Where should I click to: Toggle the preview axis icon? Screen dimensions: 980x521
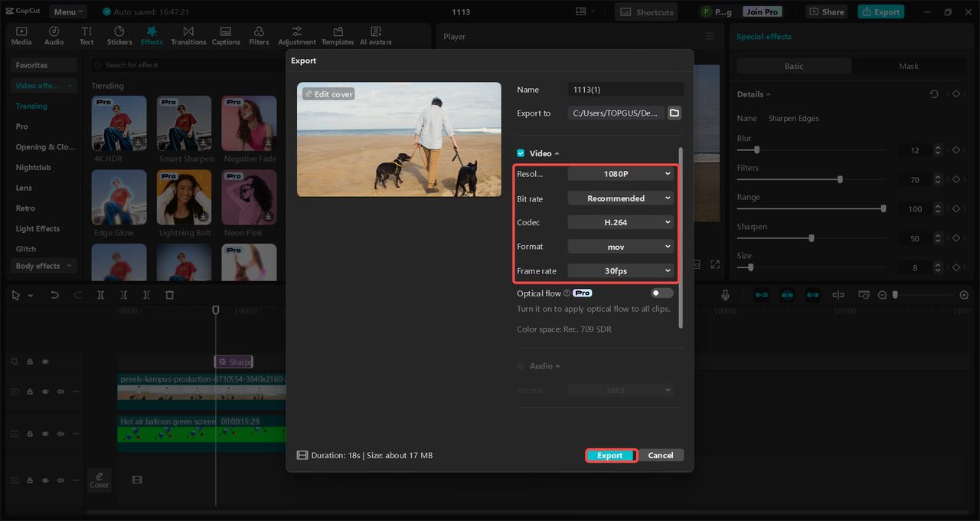[838, 295]
